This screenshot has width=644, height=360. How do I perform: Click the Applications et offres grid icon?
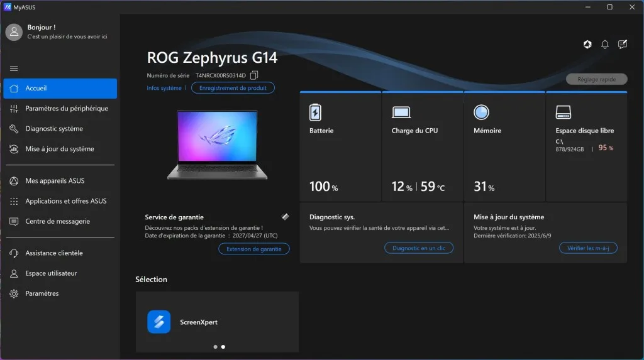click(14, 201)
